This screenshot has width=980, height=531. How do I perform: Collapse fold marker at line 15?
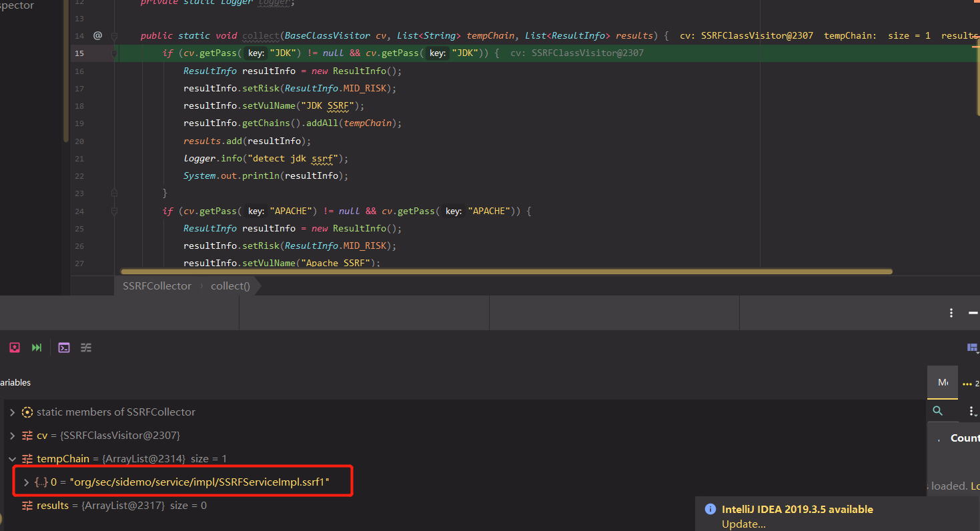tap(114, 53)
